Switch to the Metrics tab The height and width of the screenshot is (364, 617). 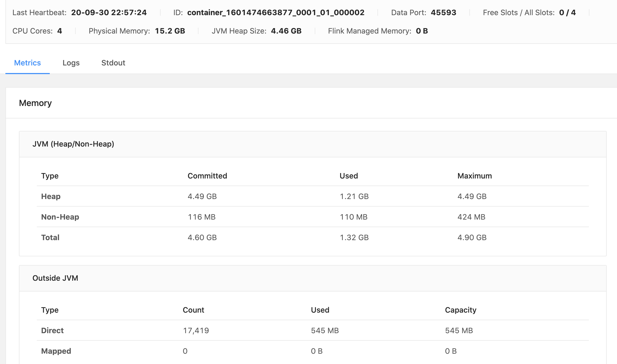[27, 63]
